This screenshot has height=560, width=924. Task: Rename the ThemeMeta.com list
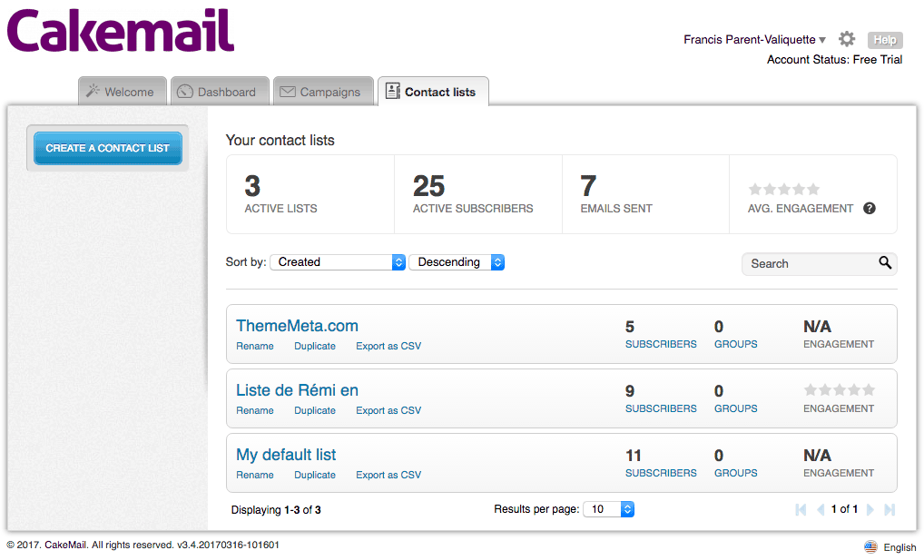coord(254,346)
